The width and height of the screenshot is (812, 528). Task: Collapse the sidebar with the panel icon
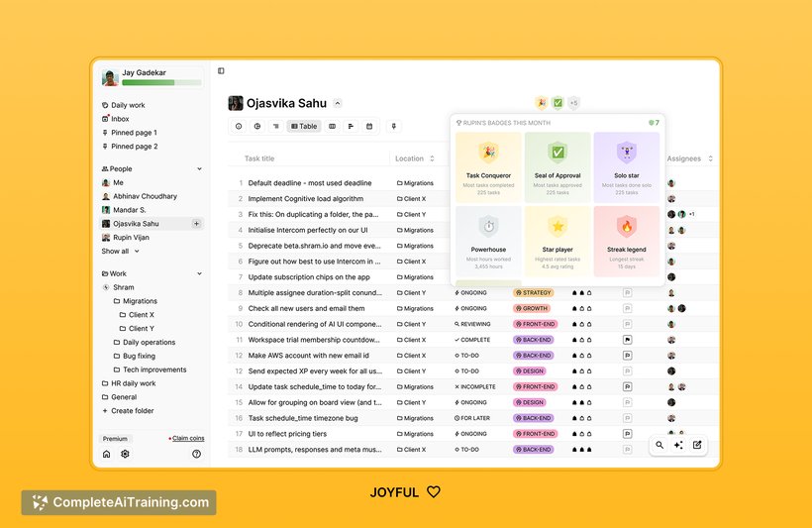click(x=221, y=71)
